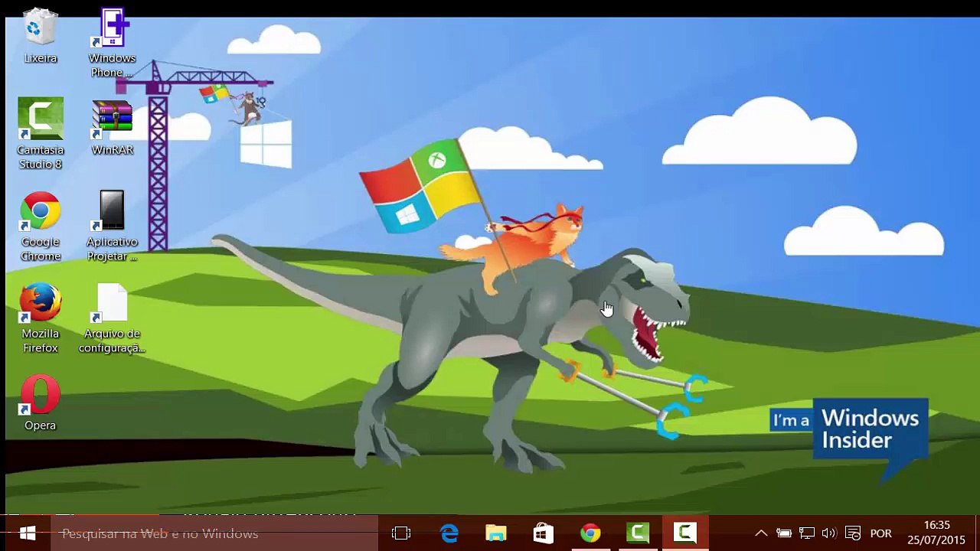Switch to the highlighted Camtasia recorder taskbar icon
The width and height of the screenshot is (980, 551).
tap(685, 533)
